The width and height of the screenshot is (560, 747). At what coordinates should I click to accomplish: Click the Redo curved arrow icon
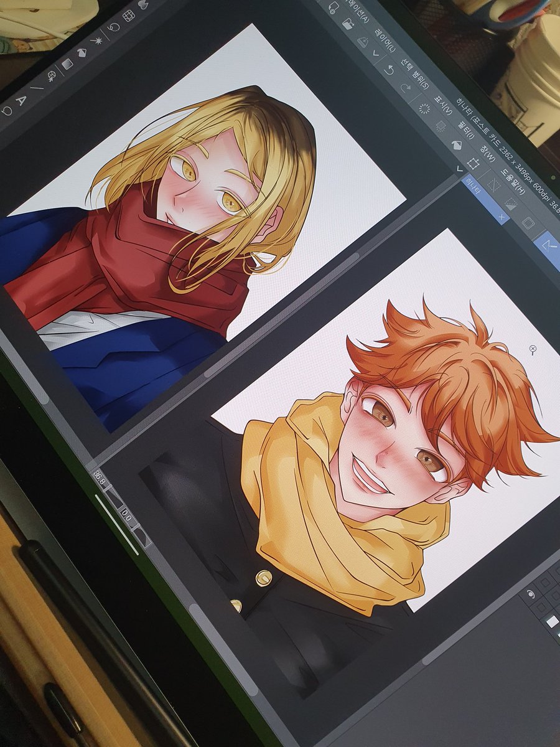(407, 88)
